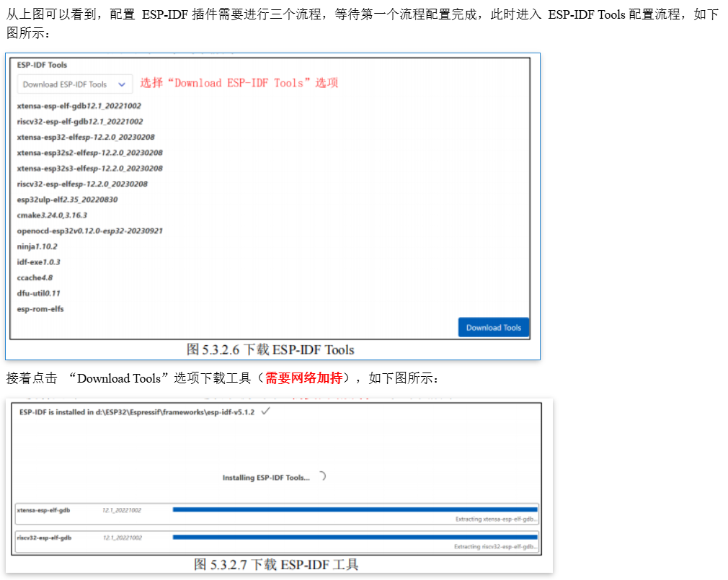Click the red 选择 Download ESP-IDF Tools note
The height and width of the screenshot is (580, 728).
coord(239,83)
